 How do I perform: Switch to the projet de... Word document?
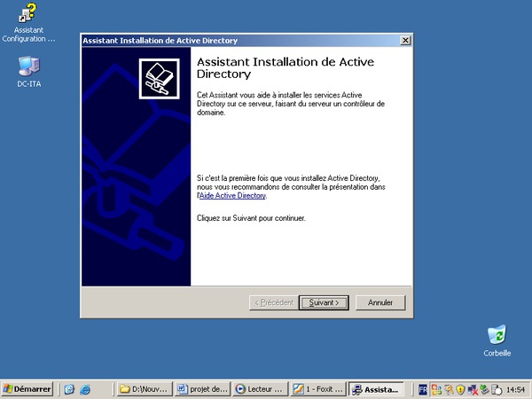coord(203,389)
